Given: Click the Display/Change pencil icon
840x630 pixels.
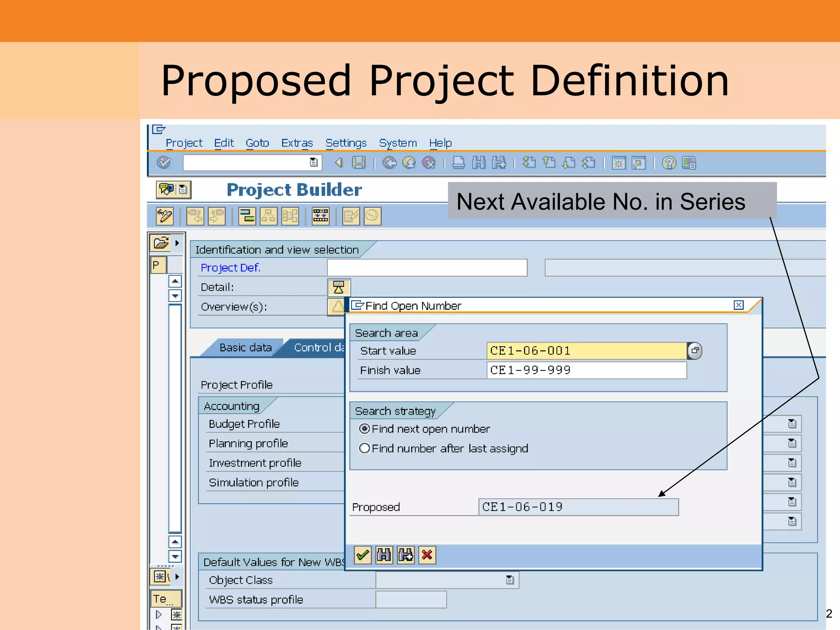Looking at the screenshot, I should tap(165, 216).
